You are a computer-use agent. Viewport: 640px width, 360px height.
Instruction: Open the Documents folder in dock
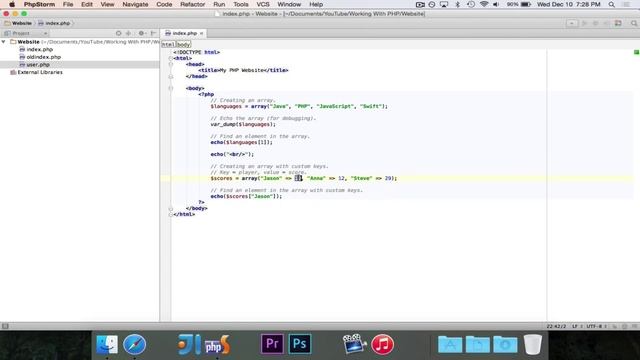pyautogui.click(x=478, y=345)
